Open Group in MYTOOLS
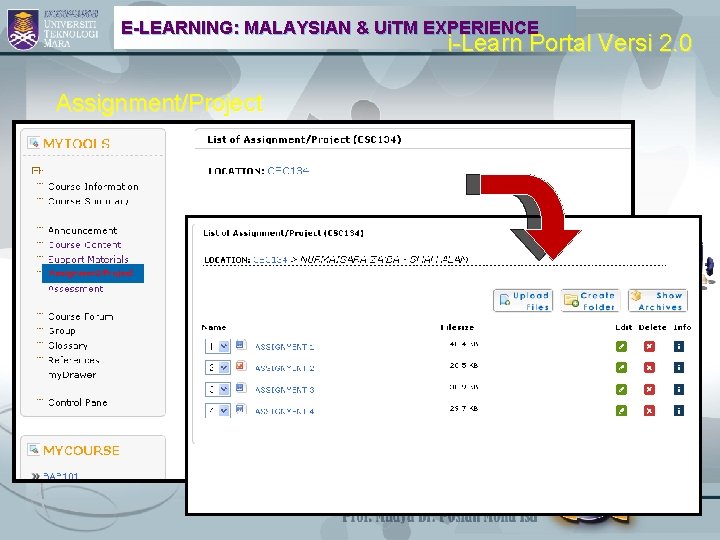Screen dimensions: 720x540 click(x=62, y=331)
